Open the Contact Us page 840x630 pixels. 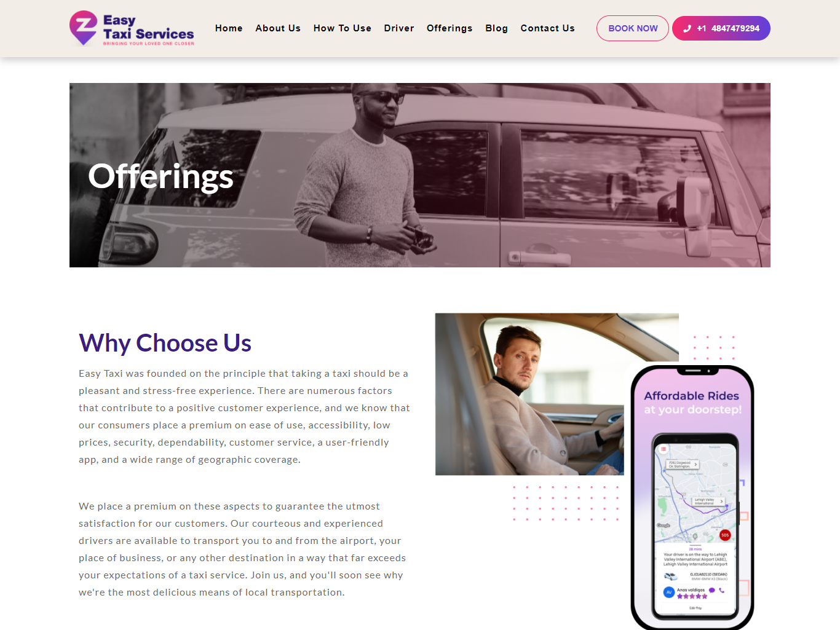[547, 28]
